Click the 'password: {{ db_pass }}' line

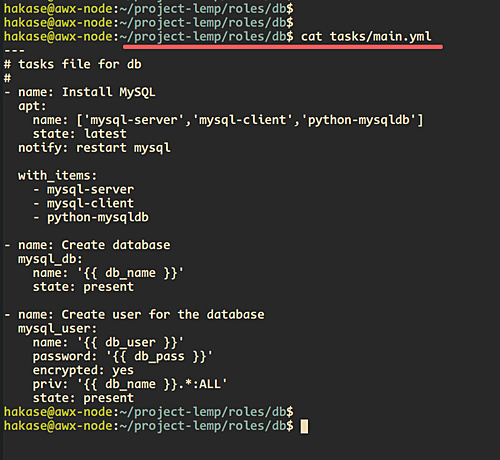click(x=122, y=357)
